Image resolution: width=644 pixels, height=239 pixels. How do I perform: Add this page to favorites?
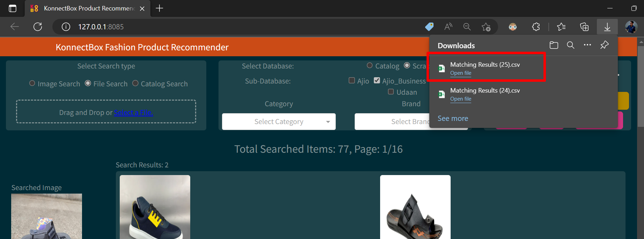tap(486, 27)
